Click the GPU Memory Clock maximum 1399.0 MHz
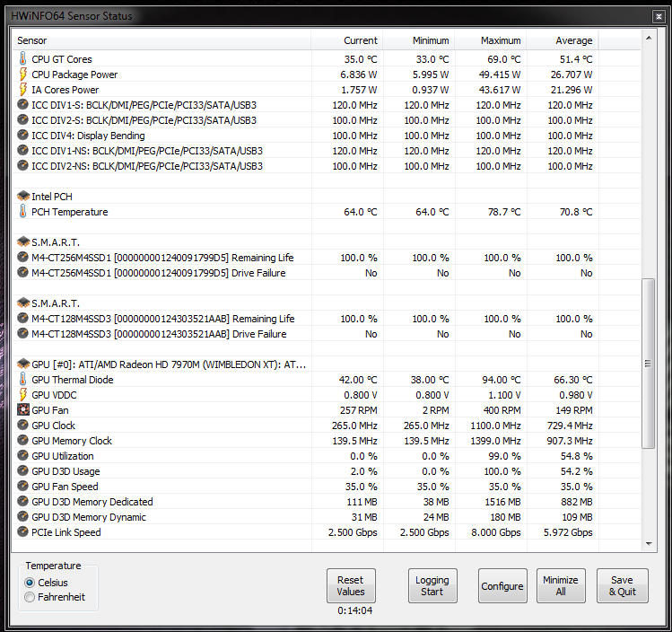The width and height of the screenshot is (672, 632). click(x=495, y=441)
